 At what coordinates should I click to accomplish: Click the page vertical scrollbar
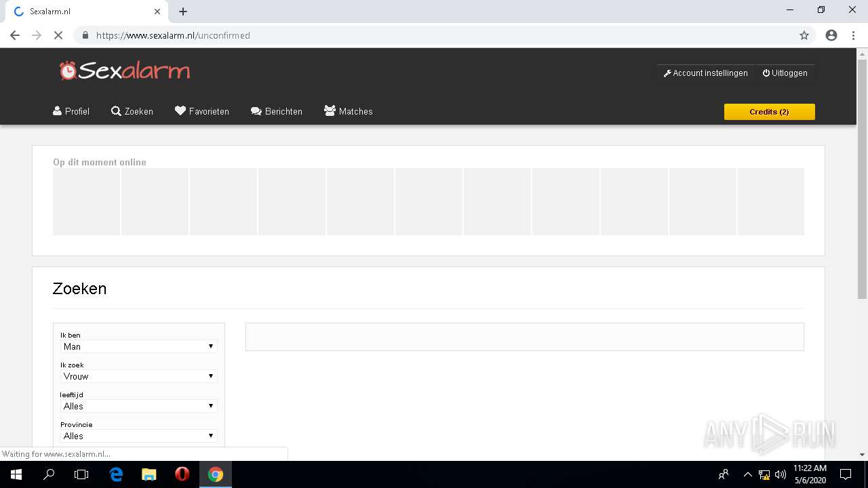[x=862, y=179]
